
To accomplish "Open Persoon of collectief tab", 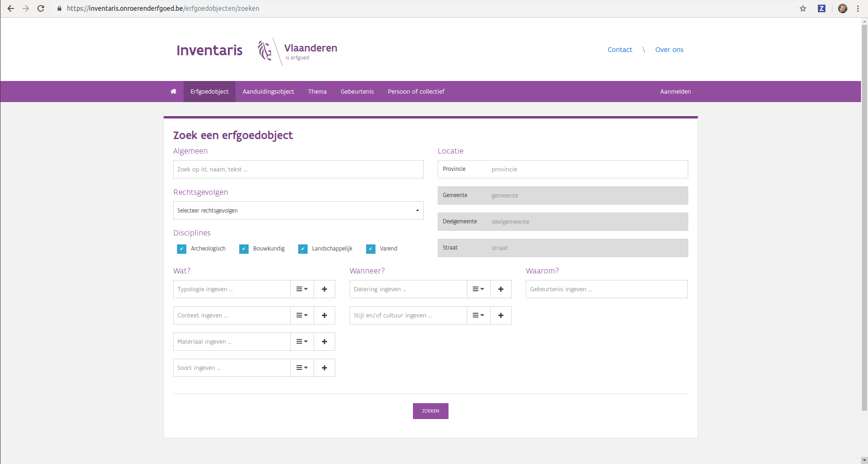I will coord(416,91).
